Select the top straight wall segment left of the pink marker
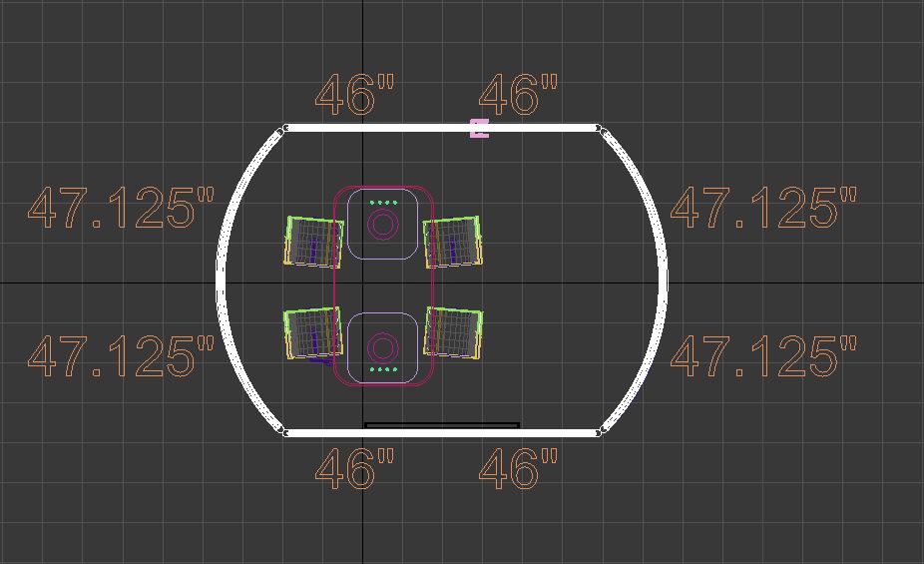The height and width of the screenshot is (564, 924). point(379,128)
